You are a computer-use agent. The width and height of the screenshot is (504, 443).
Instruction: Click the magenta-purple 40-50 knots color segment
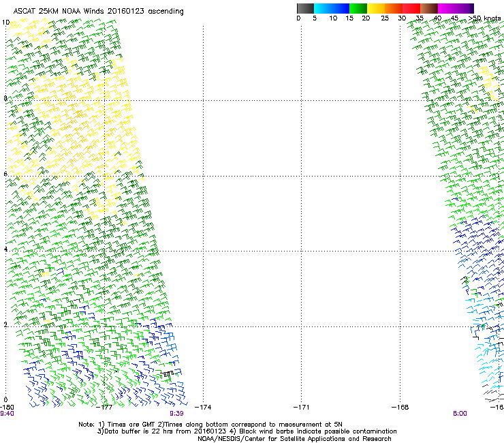coord(456,8)
